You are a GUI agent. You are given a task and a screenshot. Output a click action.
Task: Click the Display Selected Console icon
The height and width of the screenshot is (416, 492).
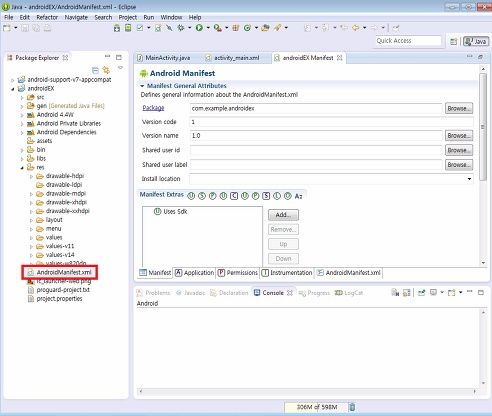433,293
